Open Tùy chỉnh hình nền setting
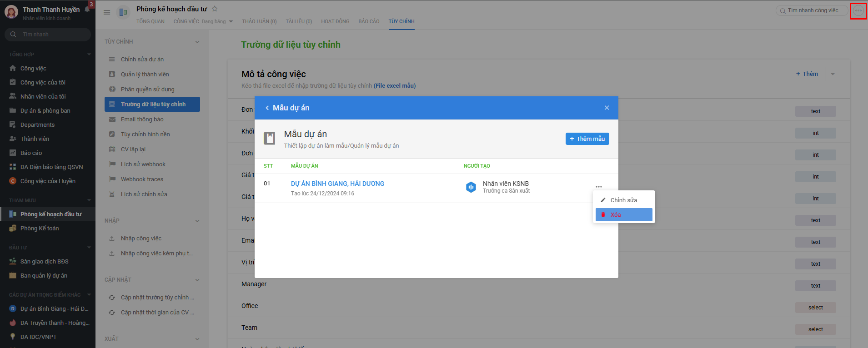 (152, 134)
